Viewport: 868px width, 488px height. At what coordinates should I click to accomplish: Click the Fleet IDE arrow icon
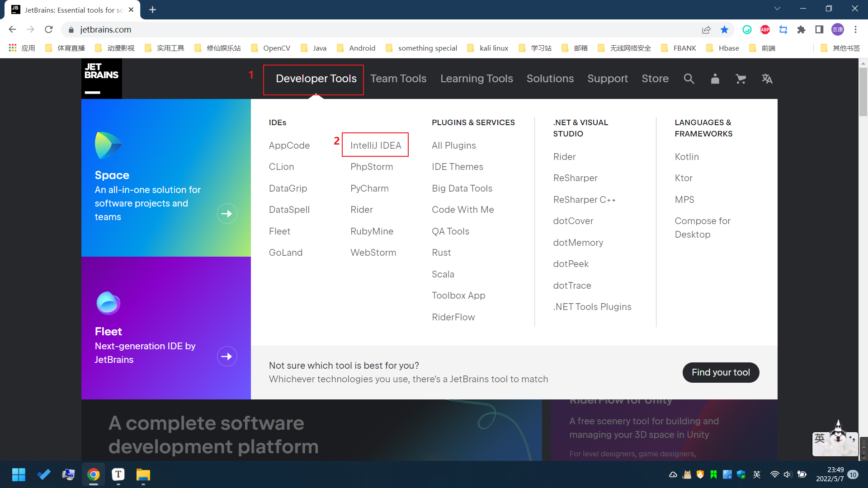pos(226,356)
